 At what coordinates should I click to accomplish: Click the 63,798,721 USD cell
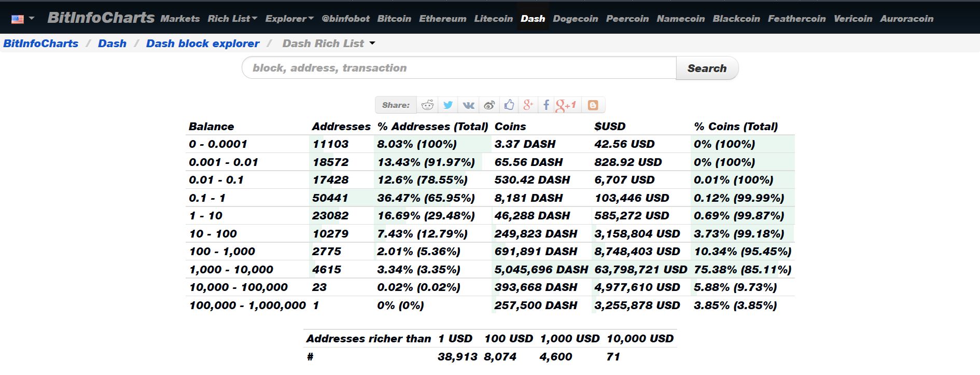[640, 270]
